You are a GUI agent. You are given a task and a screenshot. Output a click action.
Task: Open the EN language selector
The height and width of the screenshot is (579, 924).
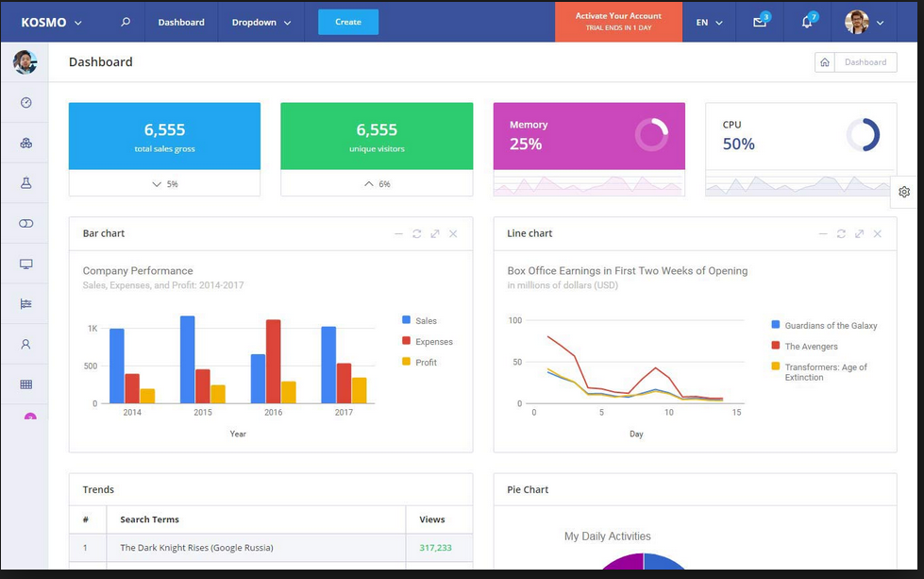click(x=709, y=23)
